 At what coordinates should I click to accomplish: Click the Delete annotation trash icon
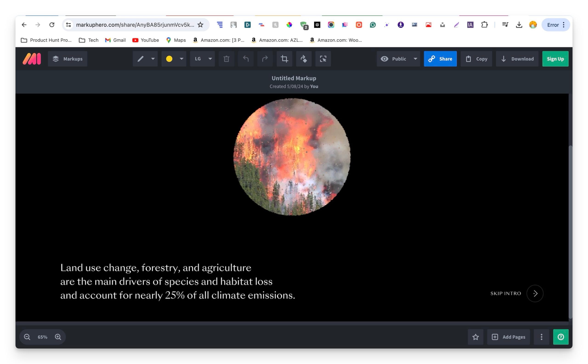[x=226, y=59]
